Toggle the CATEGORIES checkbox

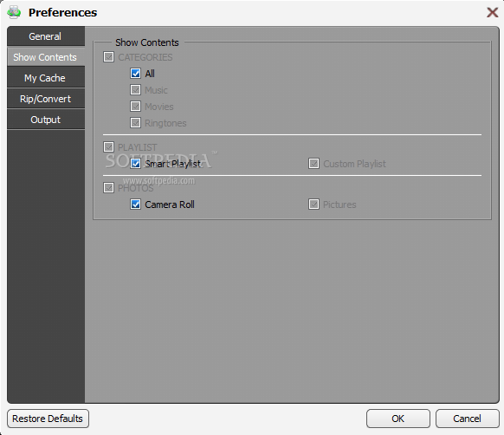pyautogui.click(x=108, y=57)
